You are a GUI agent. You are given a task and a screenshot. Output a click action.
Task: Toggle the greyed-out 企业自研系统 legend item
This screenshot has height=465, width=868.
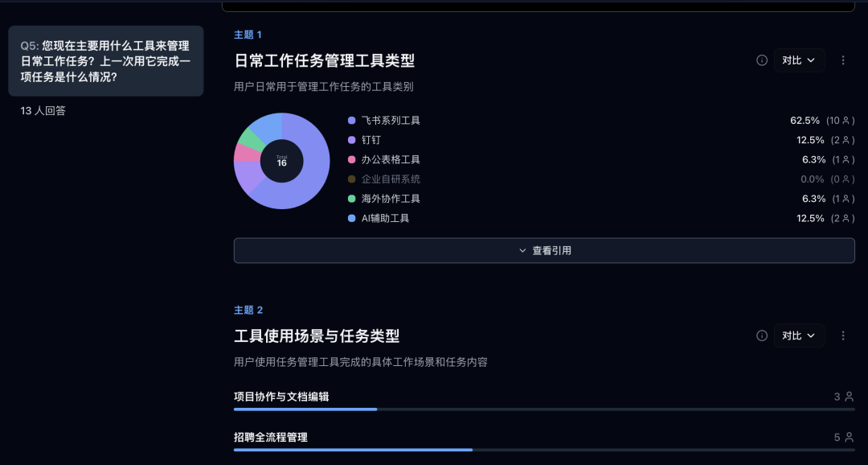pos(391,179)
